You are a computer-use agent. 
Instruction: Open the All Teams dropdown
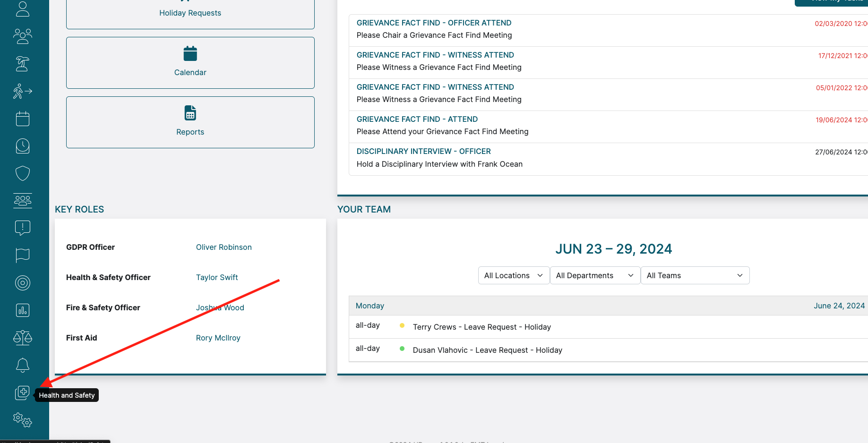coord(695,275)
